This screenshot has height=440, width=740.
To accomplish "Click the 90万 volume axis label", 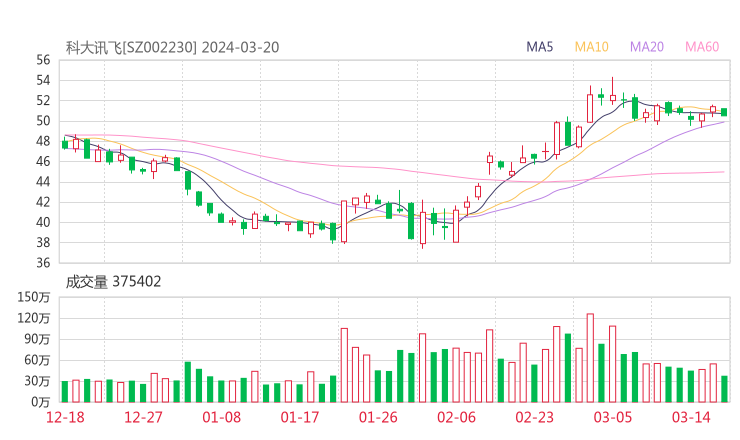I will [37, 339].
